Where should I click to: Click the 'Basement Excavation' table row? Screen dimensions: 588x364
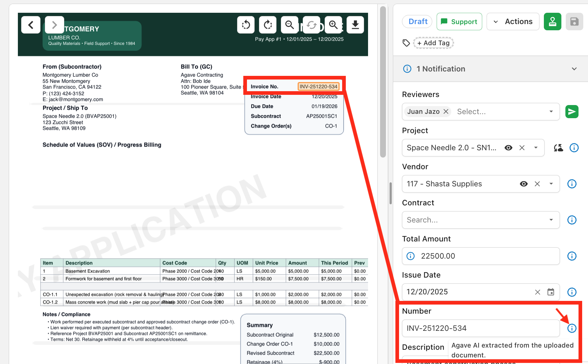(x=204, y=271)
